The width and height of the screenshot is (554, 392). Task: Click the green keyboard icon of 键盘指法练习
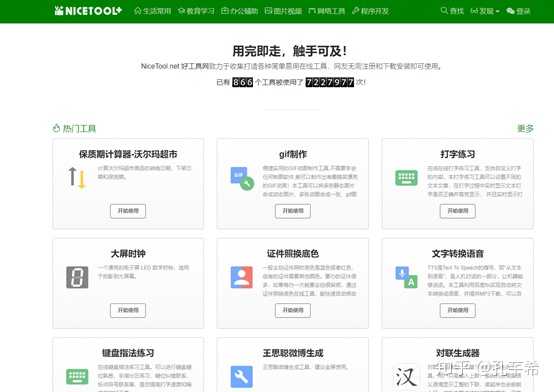77,376
